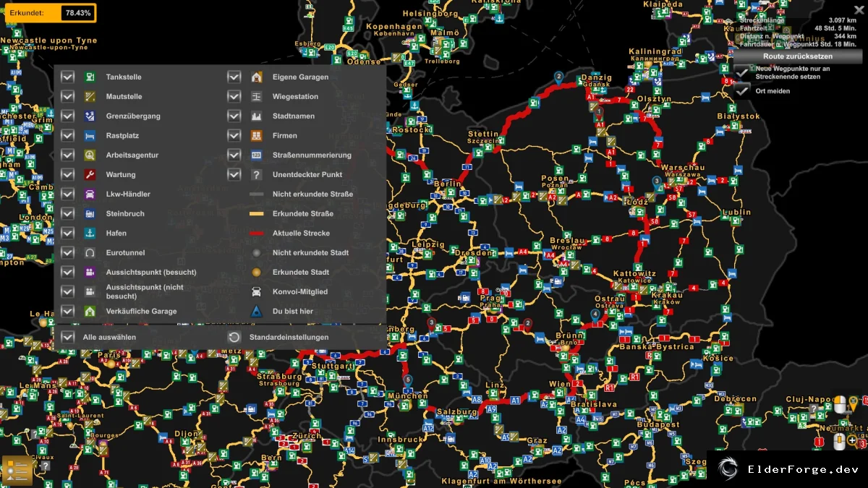Toggle 'Neue Wegpunkte nur an Streckenende setzen' checkbox
Viewport: 868px width, 488px height.
point(741,72)
